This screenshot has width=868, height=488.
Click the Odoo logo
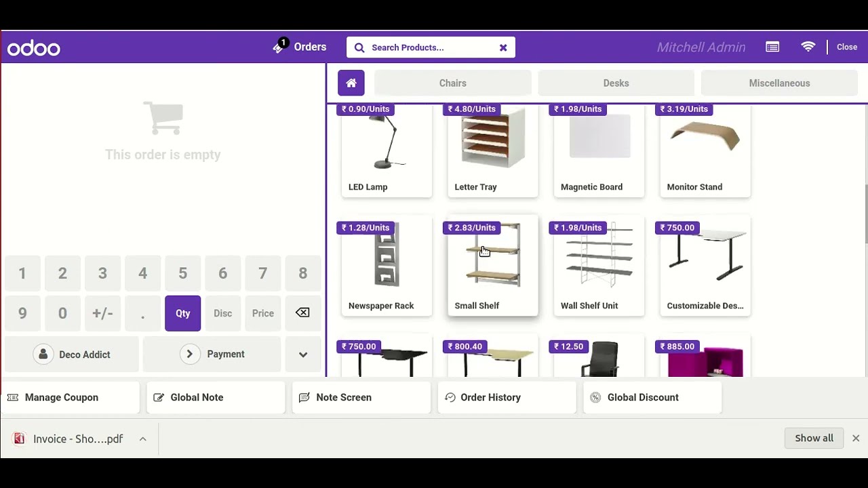tap(34, 48)
